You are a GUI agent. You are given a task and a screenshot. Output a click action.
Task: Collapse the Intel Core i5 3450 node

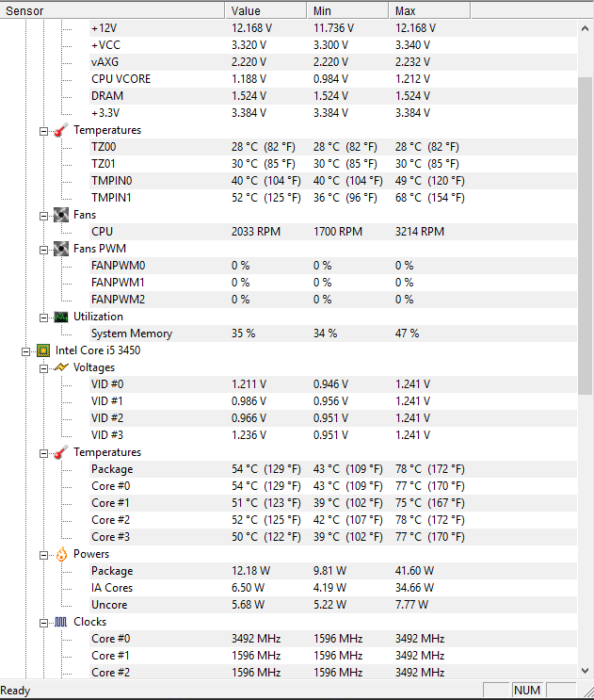[x=25, y=351]
